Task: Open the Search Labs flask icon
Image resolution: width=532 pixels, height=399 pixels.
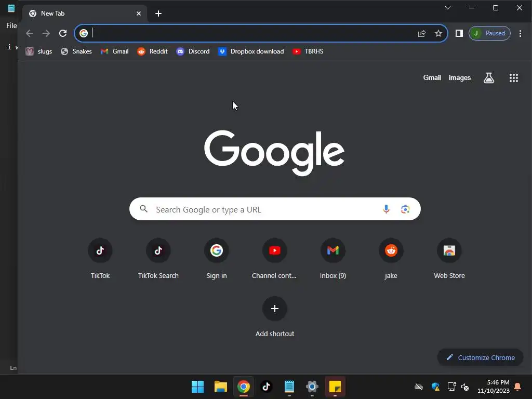Action: [x=488, y=78]
